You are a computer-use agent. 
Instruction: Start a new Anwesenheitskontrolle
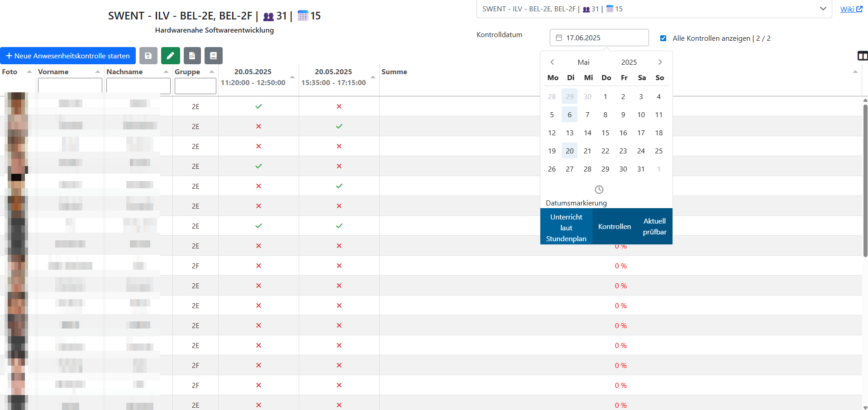[68, 56]
